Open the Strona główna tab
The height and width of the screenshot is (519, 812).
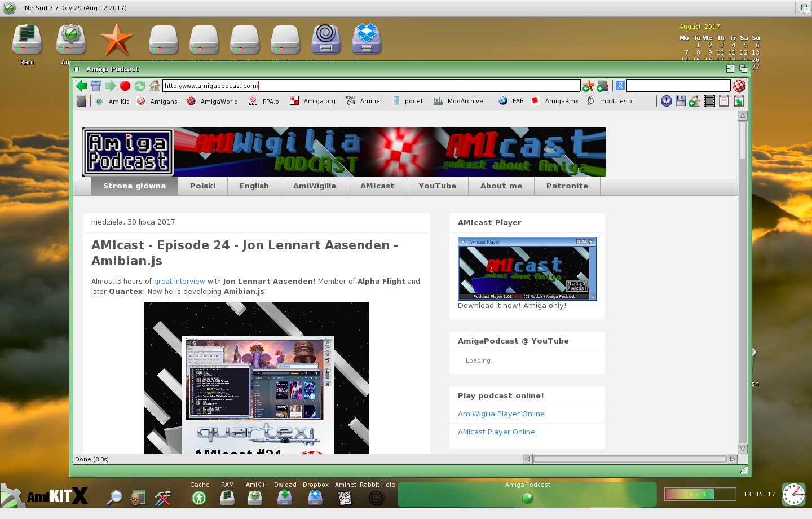134,186
